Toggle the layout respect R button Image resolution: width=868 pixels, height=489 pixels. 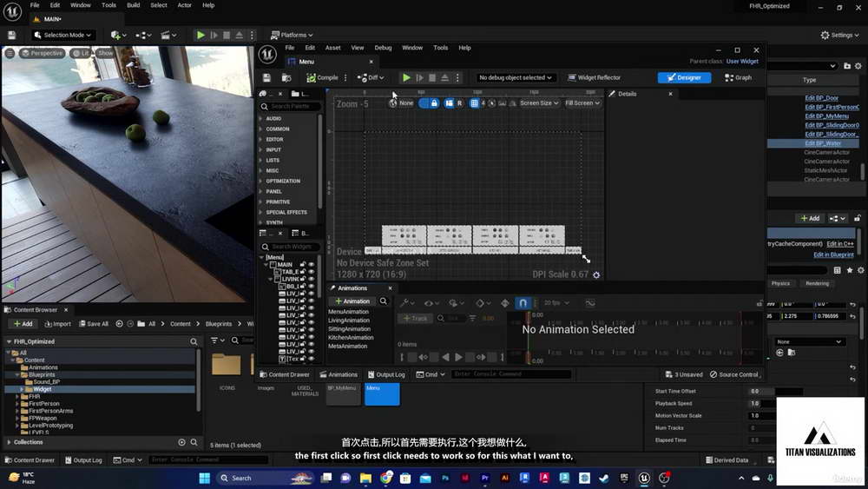459,103
